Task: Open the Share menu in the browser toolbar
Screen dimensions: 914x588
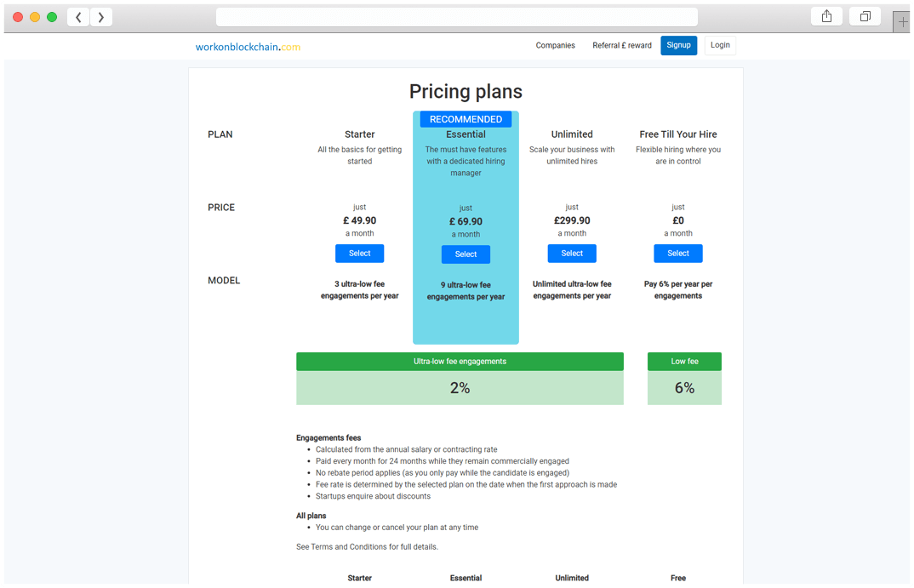Action: pyautogui.click(x=825, y=16)
